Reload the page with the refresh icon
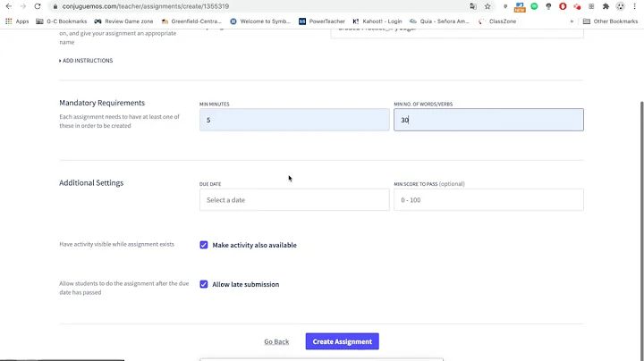 point(37,6)
